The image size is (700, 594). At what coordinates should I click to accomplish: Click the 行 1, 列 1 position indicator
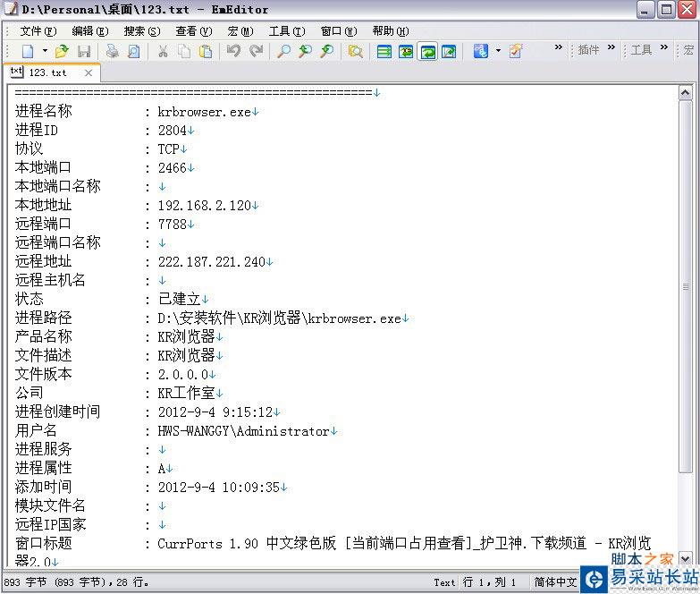pos(489,582)
